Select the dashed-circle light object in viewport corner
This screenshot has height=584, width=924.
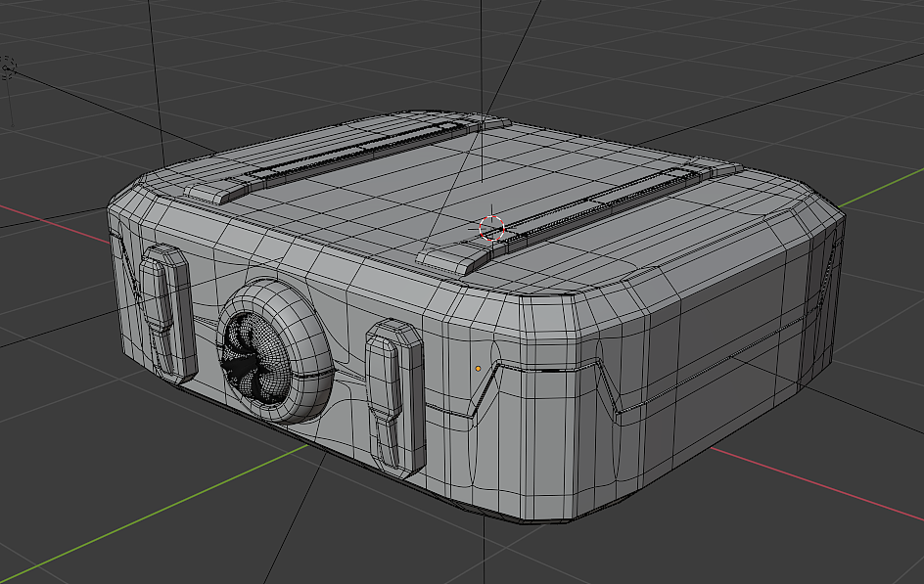click(x=7, y=68)
